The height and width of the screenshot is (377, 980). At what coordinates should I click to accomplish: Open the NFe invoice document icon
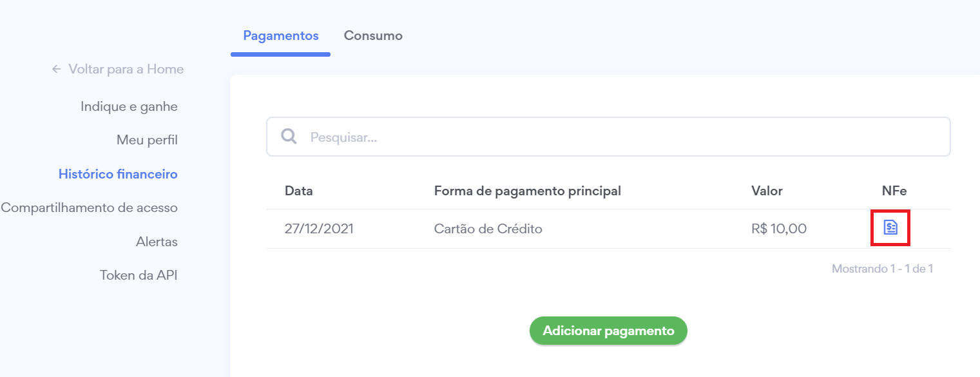coord(890,227)
